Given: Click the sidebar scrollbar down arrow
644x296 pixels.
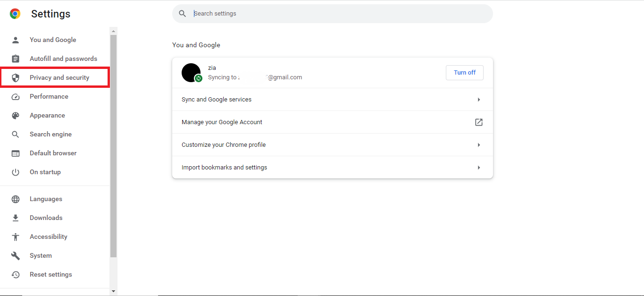Looking at the screenshot, I should coord(113,292).
